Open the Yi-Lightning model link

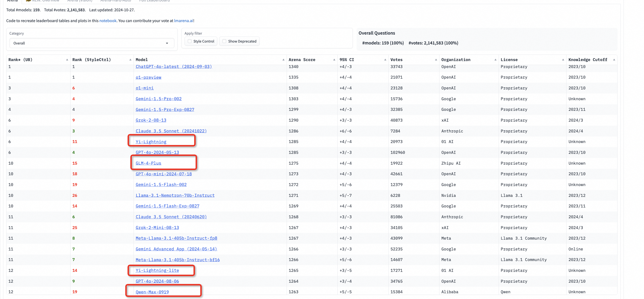(151, 142)
